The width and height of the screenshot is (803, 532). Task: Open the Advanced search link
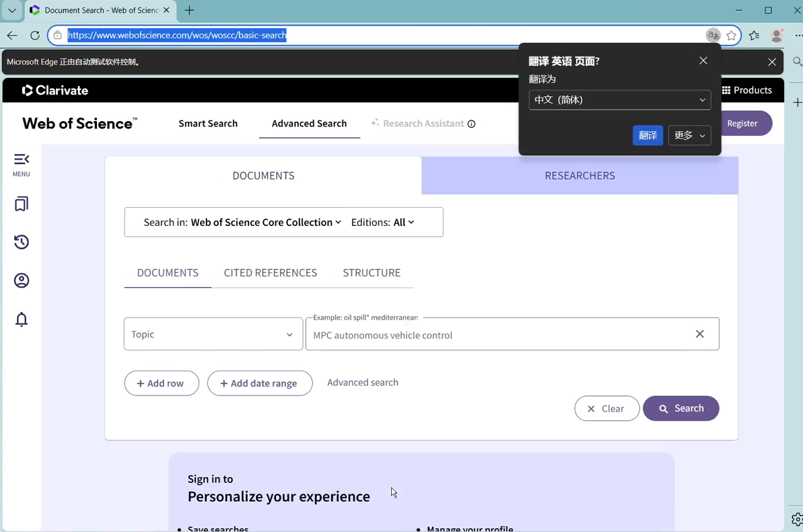click(363, 383)
